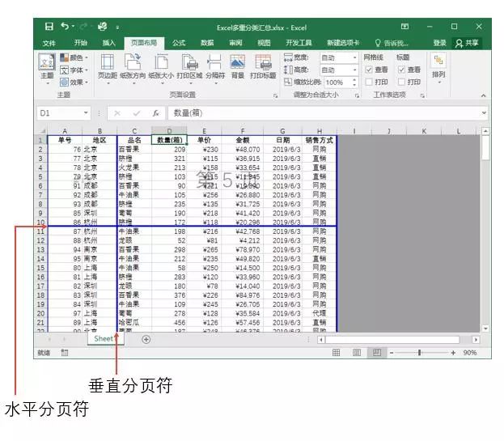Click the Ribbon Display Options icon
The width and height of the screenshot is (504, 441).
tap(404, 27)
